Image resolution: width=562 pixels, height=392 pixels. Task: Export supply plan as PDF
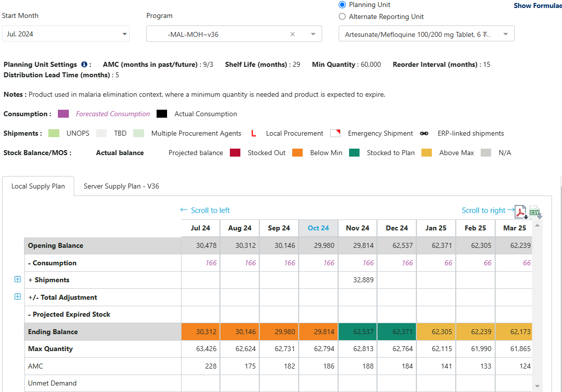(521, 212)
